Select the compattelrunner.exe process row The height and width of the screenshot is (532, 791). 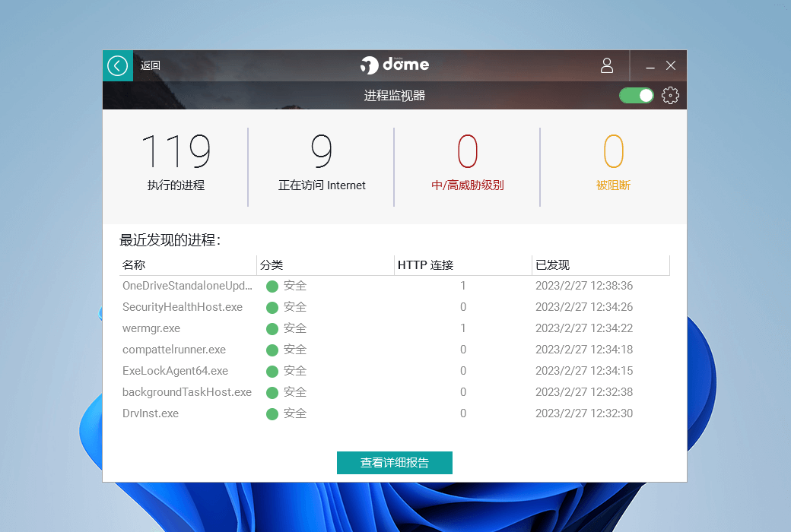pyautogui.click(x=174, y=350)
